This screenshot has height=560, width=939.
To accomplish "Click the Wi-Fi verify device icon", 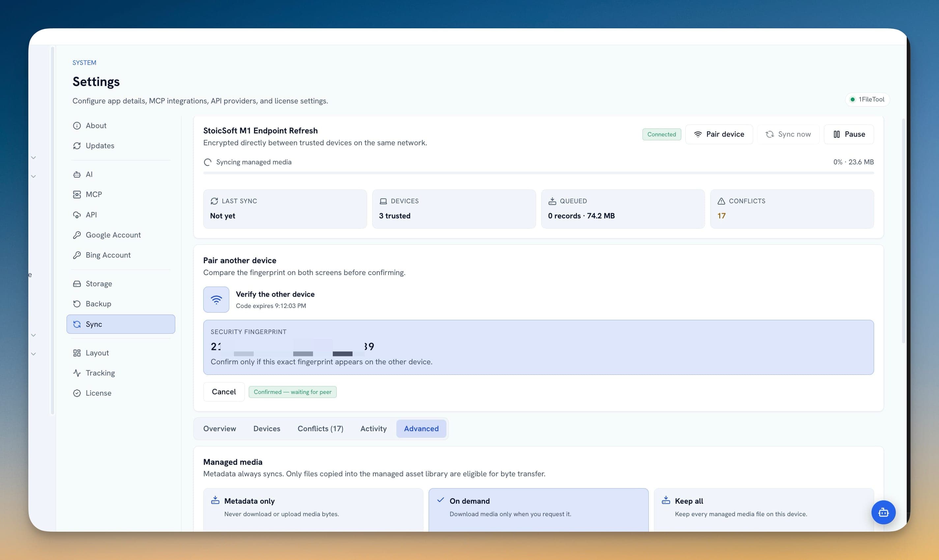I will 216,300.
